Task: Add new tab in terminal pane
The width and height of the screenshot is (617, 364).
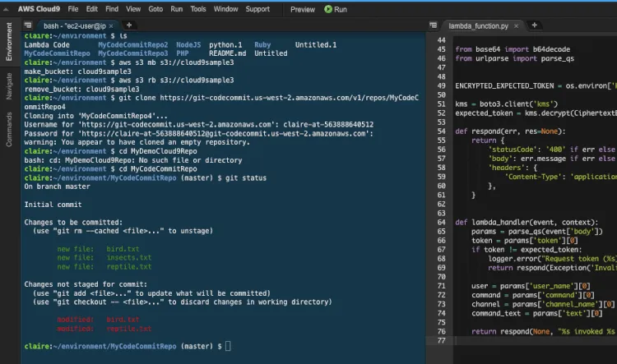Action: coord(128,25)
